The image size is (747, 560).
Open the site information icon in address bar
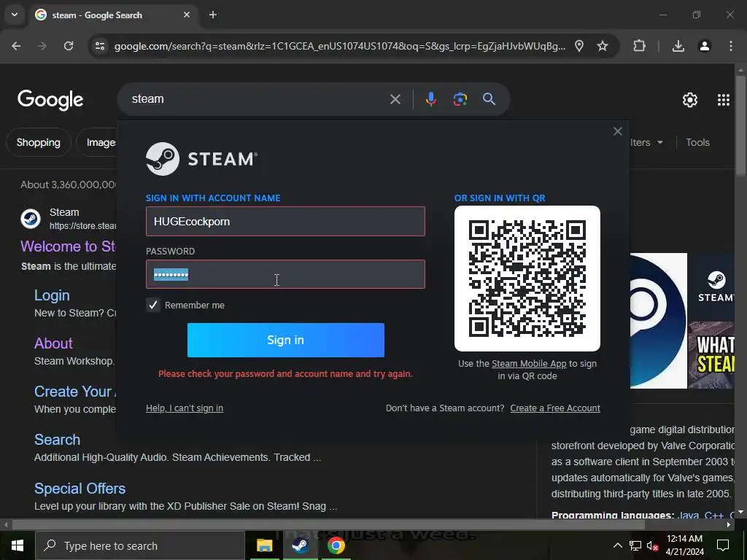pyautogui.click(x=99, y=46)
